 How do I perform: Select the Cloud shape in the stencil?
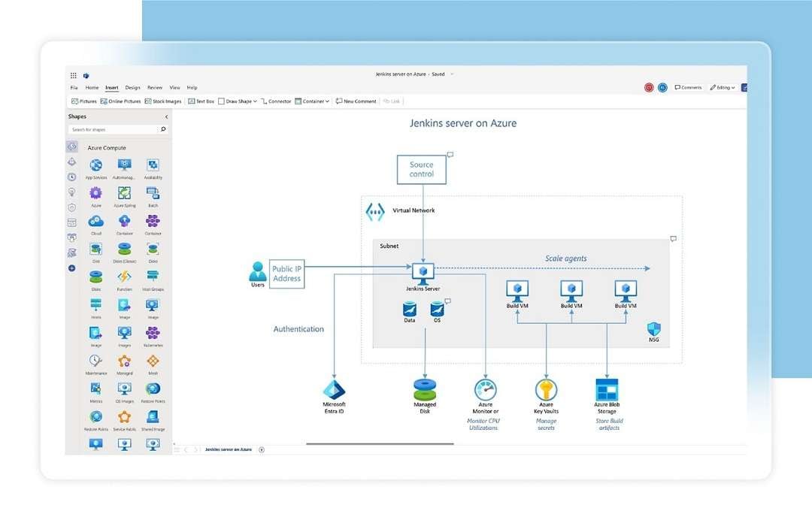click(95, 222)
